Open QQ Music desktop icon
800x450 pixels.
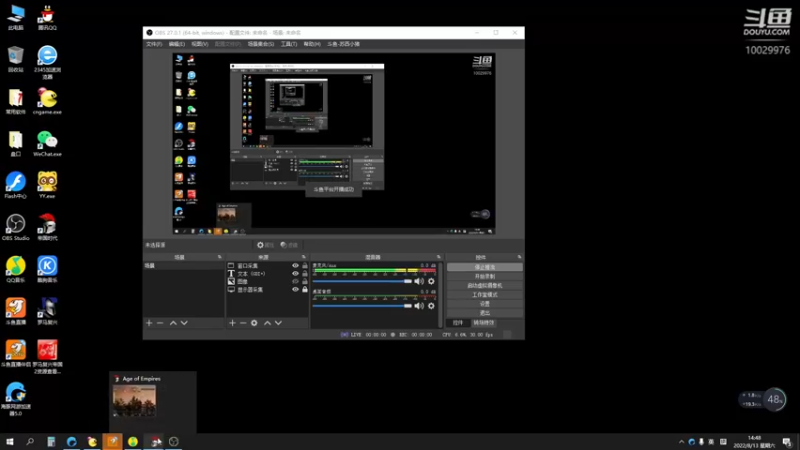coord(16,269)
